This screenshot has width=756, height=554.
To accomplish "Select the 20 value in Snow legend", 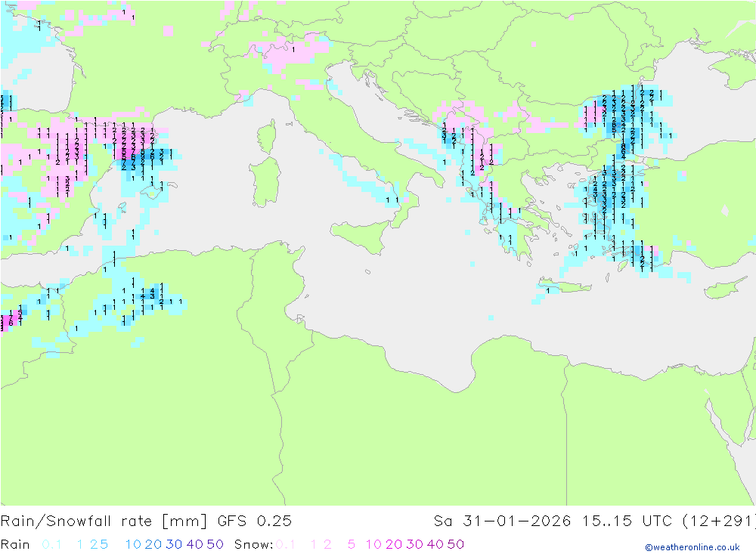I will (394, 544).
